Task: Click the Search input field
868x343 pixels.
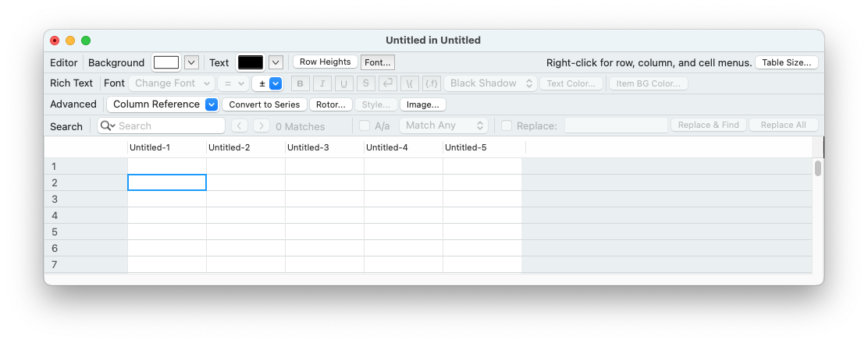Action: tap(161, 126)
